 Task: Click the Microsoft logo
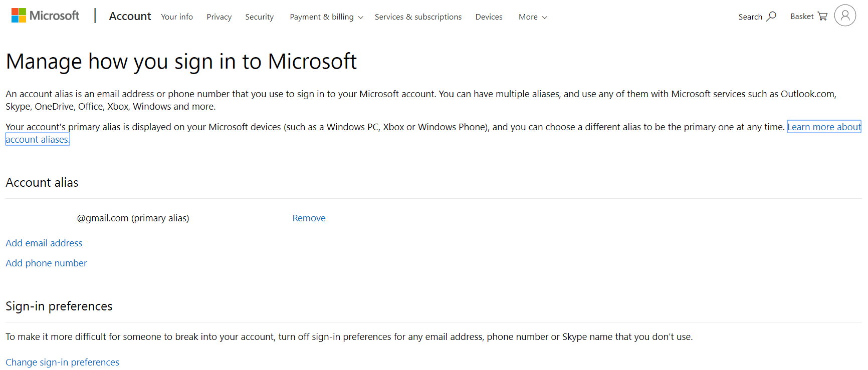45,16
